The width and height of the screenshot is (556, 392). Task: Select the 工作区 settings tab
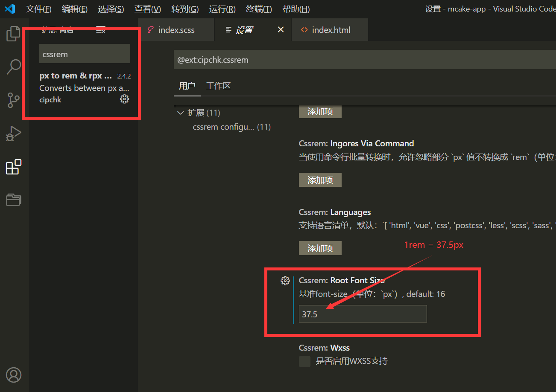click(x=218, y=86)
